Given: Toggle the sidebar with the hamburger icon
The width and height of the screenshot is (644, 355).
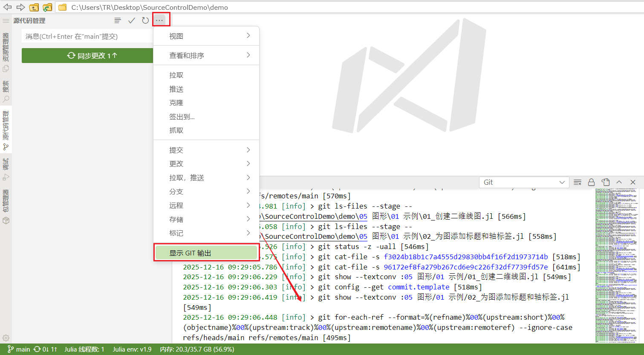Looking at the screenshot, I should (6, 20).
